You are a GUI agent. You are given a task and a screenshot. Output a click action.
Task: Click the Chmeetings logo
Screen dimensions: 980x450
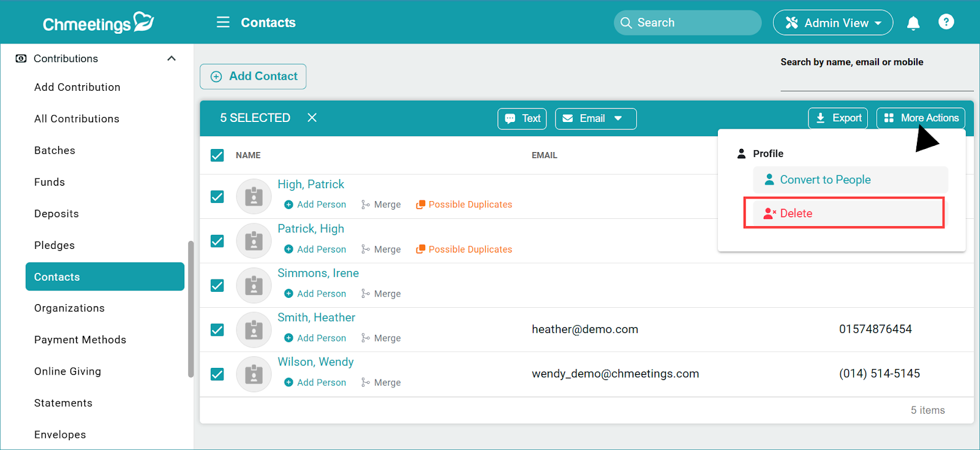click(x=98, y=23)
